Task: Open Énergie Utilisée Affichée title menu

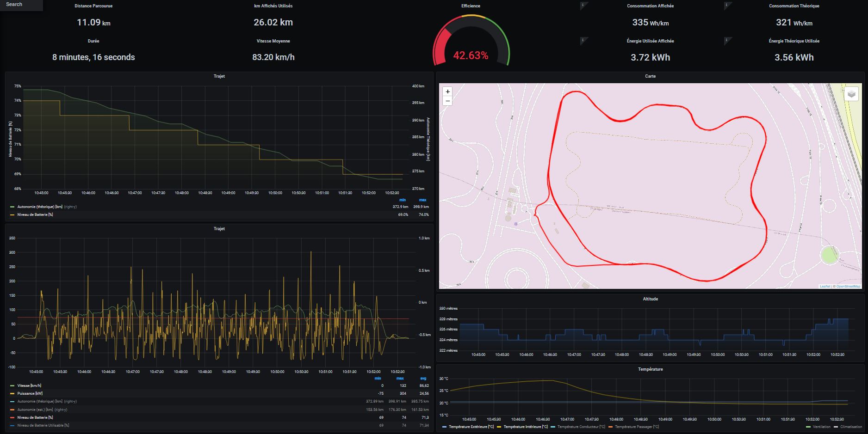Action: pyautogui.click(x=650, y=41)
